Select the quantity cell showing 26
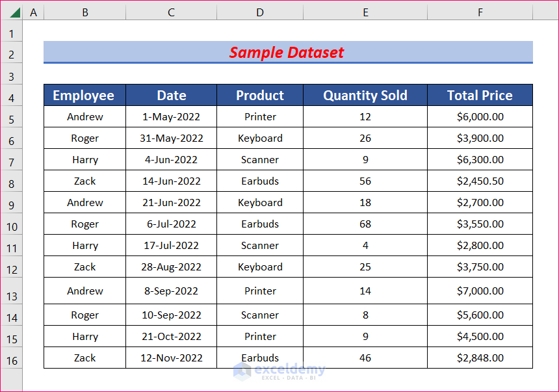This screenshot has height=392, width=559. 365,138
